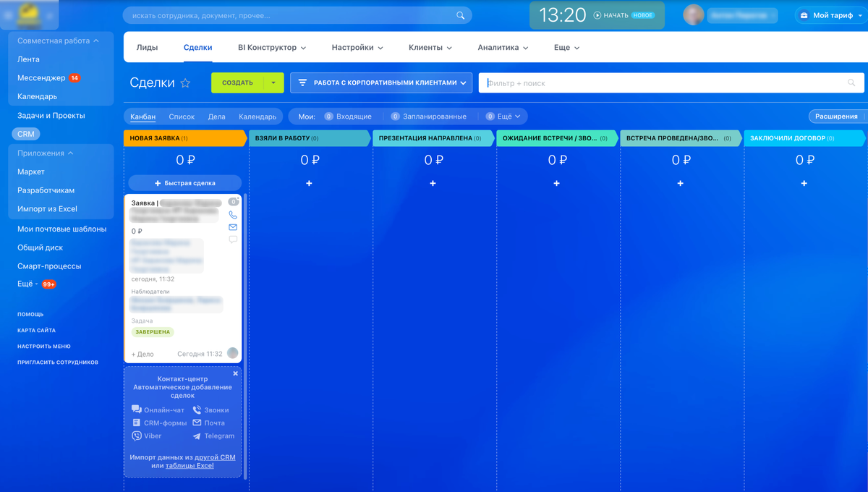Screen dimensions: 868x492
Task: Open the Календарь view of deals
Action: pyautogui.click(x=258, y=116)
